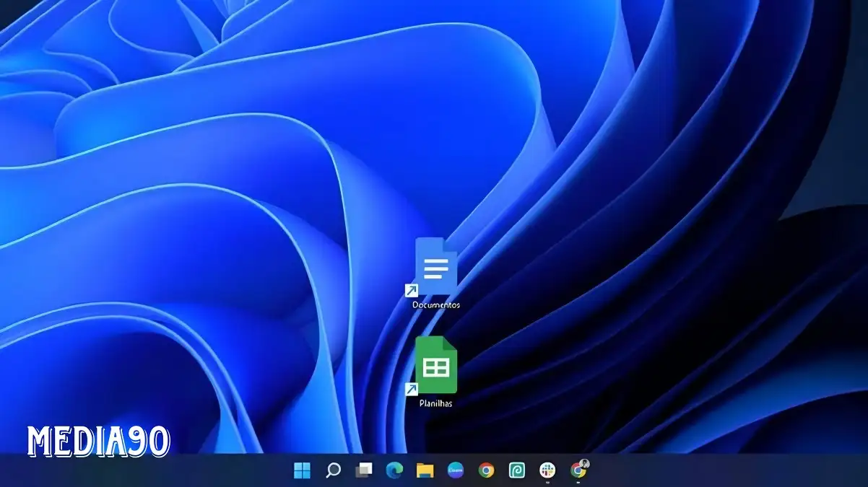This screenshot has width=868, height=487.
Task: Click the "Documentos" label text
Action: 435,305
